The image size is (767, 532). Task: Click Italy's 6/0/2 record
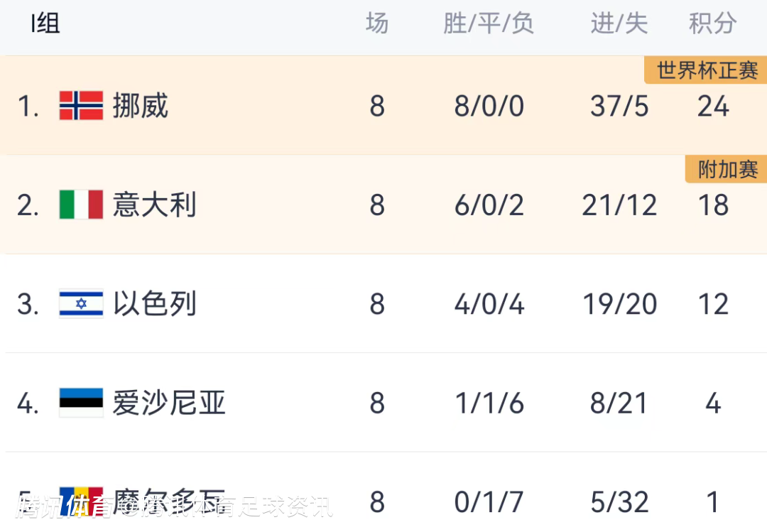tap(489, 205)
